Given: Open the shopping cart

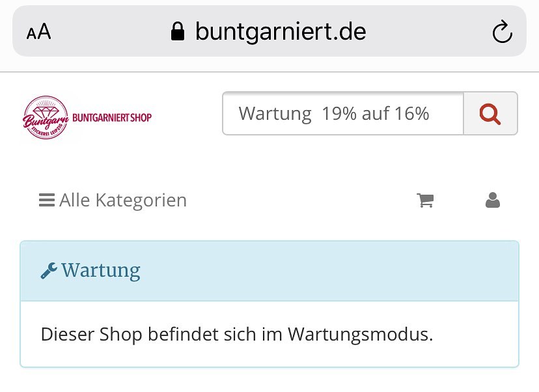Looking at the screenshot, I should pyautogui.click(x=425, y=201).
